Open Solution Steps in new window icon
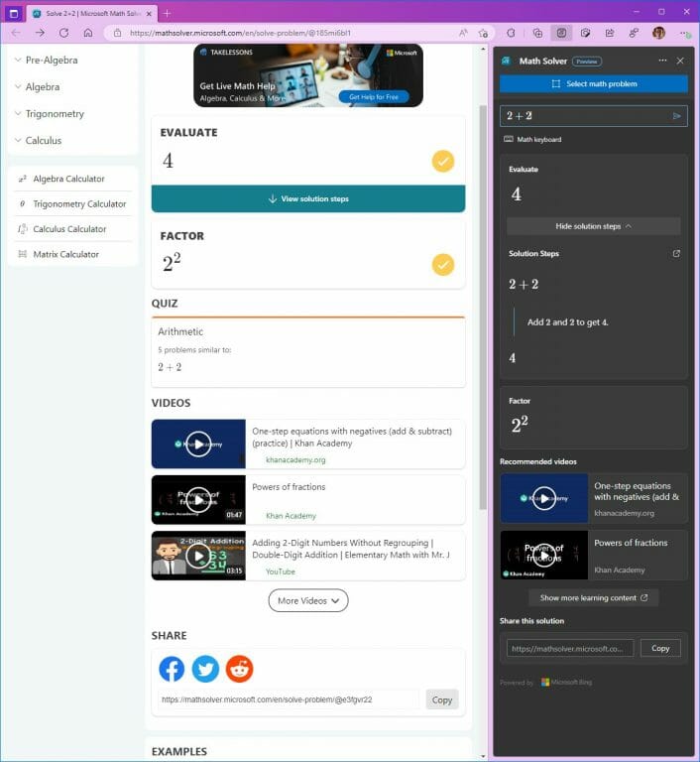The width and height of the screenshot is (700, 762). (676, 253)
